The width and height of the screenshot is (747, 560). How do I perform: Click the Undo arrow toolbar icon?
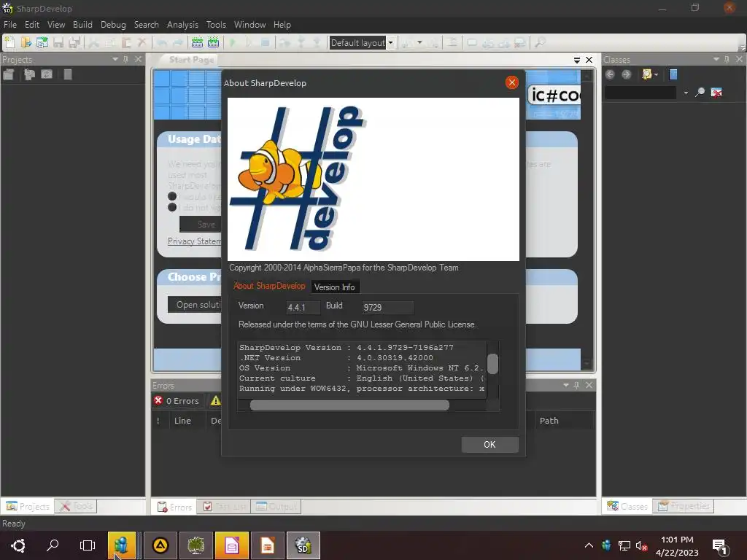(x=162, y=43)
